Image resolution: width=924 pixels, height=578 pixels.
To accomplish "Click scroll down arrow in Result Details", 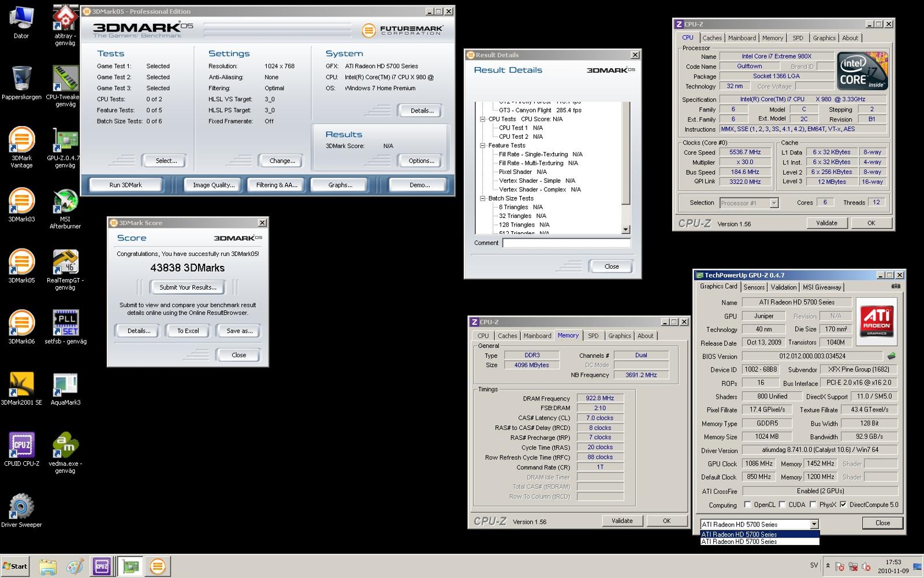I will coord(625,229).
